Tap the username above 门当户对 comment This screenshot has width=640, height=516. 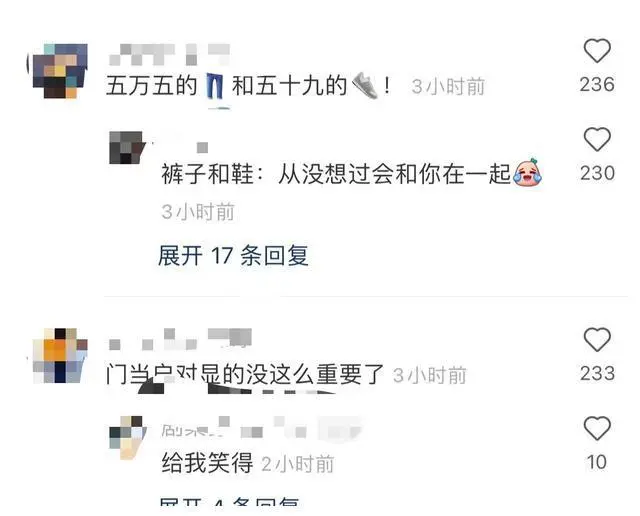click(x=180, y=339)
